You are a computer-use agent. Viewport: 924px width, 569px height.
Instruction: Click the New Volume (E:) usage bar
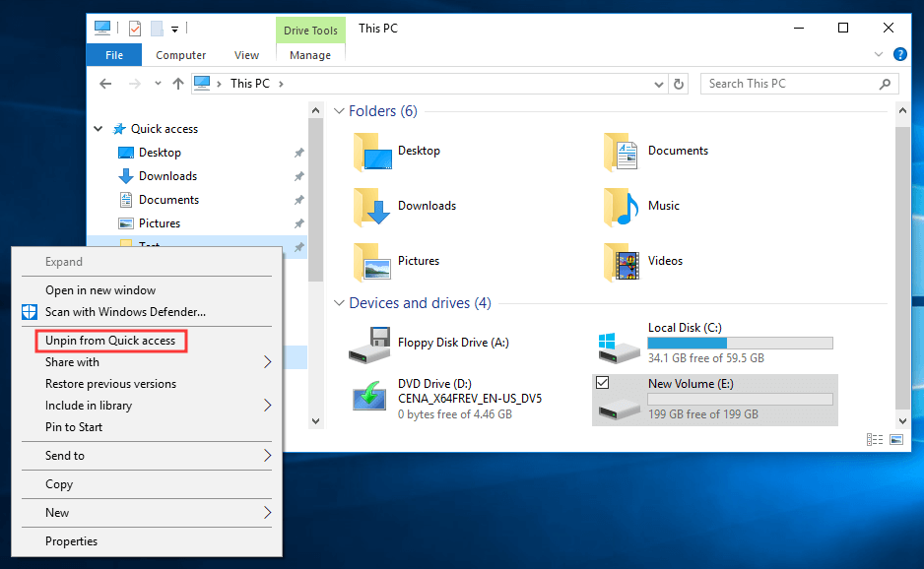(740, 400)
